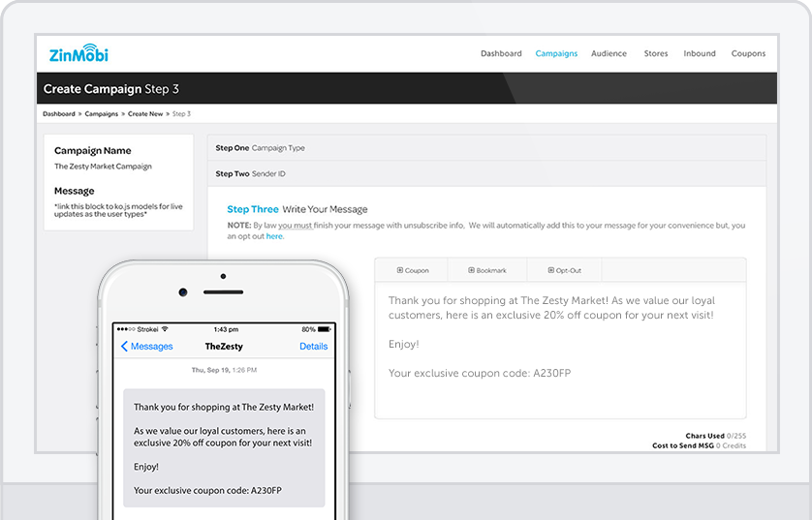
Task: Click the plus icon beside Bookmark
Action: [x=471, y=270]
